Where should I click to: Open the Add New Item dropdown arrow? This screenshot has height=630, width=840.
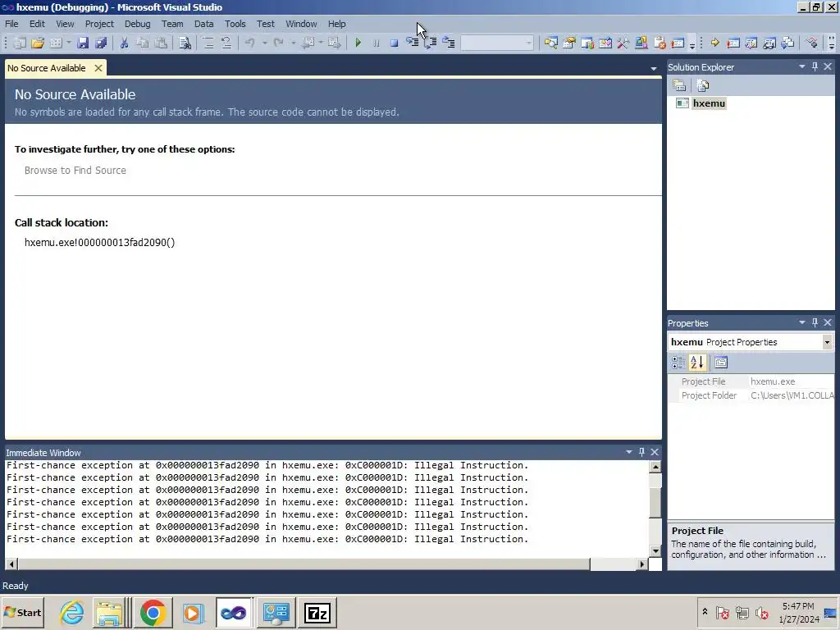[x=69, y=43]
